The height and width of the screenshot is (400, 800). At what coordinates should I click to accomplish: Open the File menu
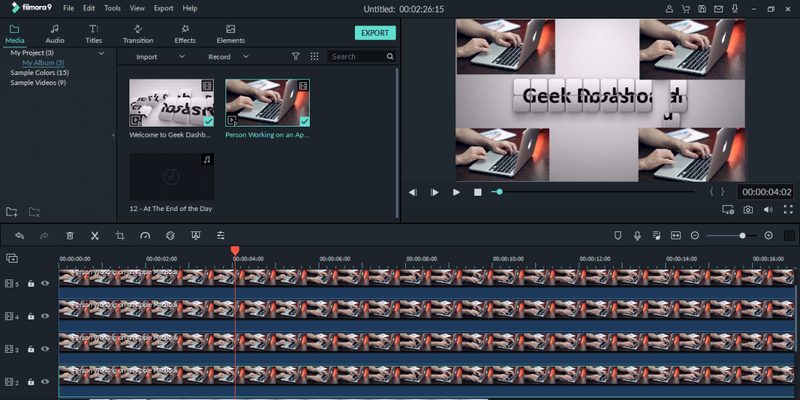tap(68, 8)
